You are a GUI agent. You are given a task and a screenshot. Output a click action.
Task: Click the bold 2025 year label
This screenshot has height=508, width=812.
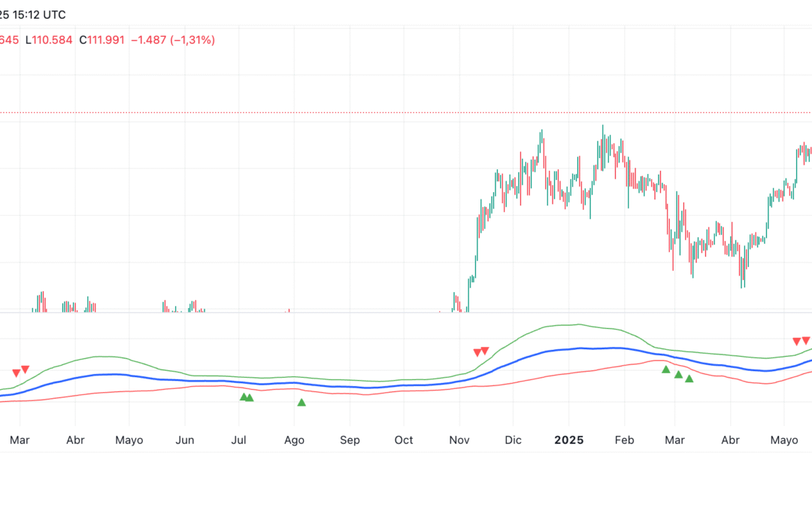568,440
